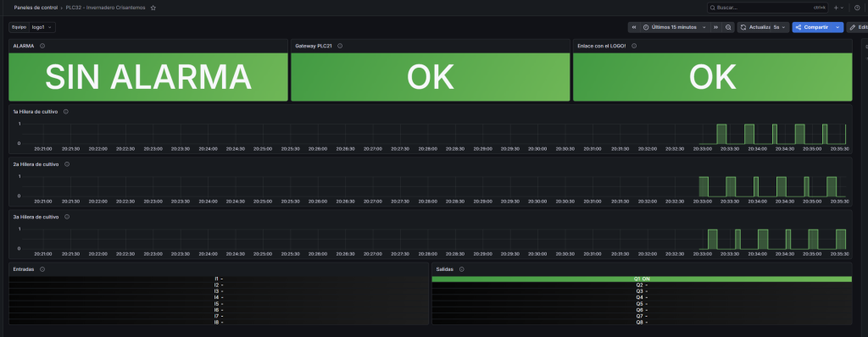Open the help icon in top bar
868x337 pixels.
click(858, 8)
